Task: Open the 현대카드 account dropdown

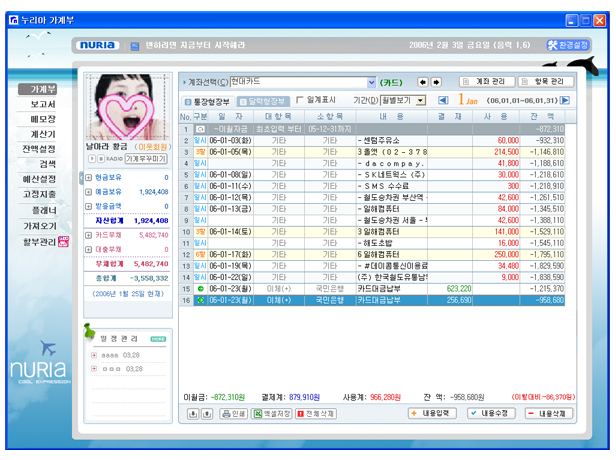Action: [372, 82]
